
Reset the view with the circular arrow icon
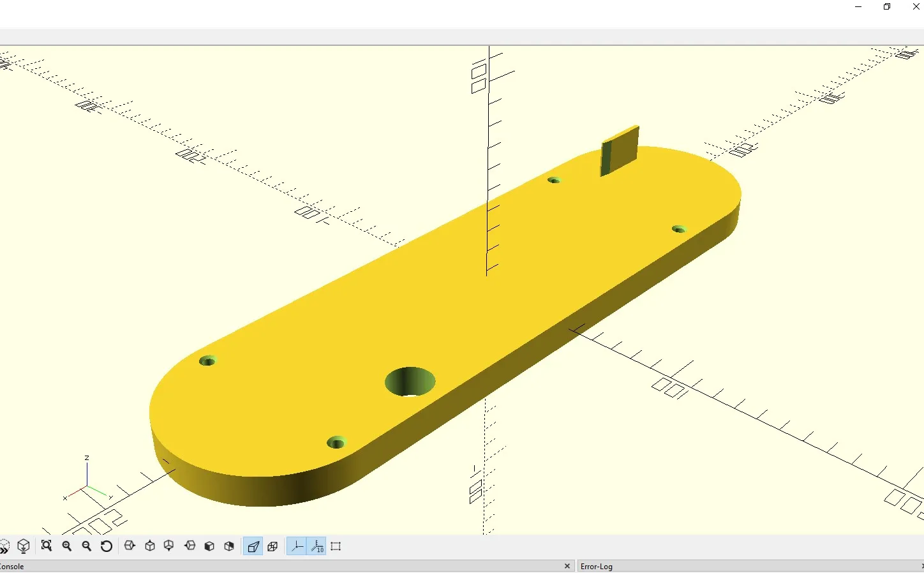coord(107,546)
